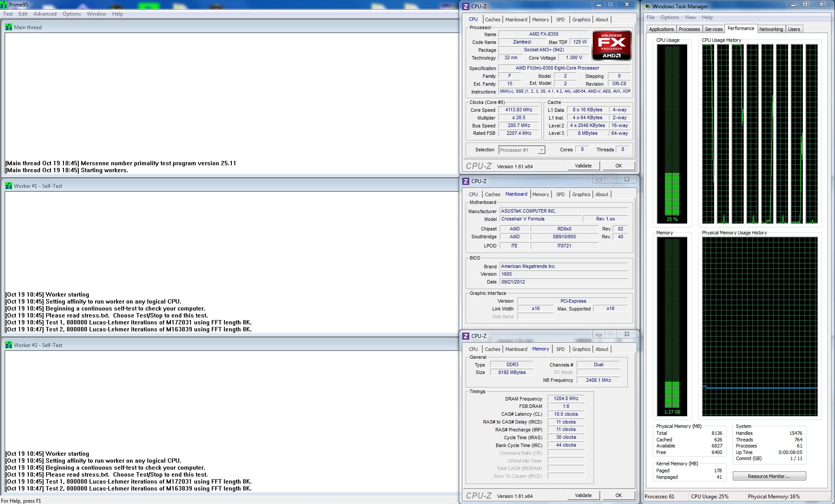Click Validate in the top CPU-Z window
Viewport: 835px width, 504px height.
tap(583, 166)
